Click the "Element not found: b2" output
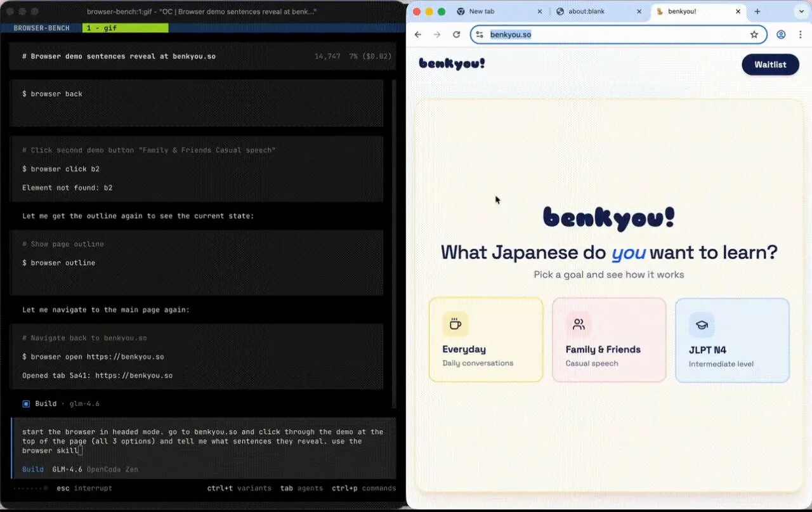The width and height of the screenshot is (812, 512). 67,188
